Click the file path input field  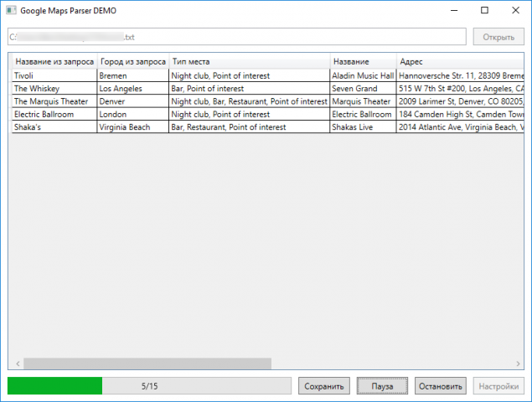pyautogui.click(x=237, y=37)
